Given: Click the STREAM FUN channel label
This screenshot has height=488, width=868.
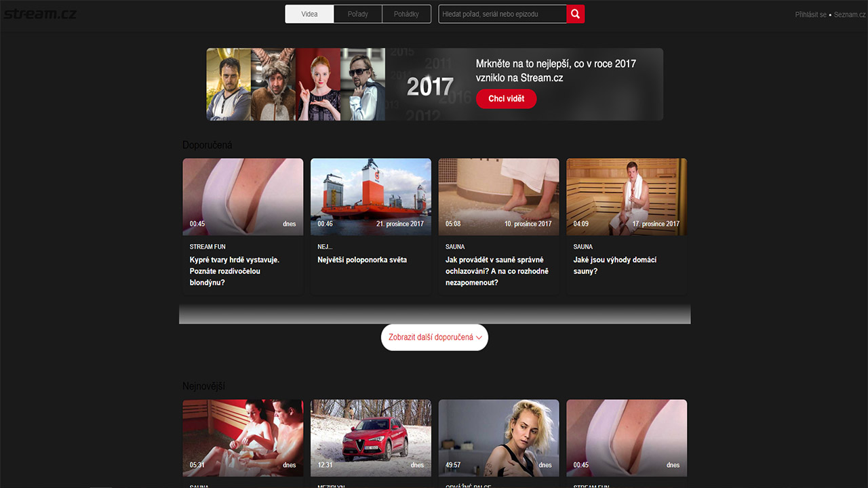Looking at the screenshot, I should tap(208, 247).
